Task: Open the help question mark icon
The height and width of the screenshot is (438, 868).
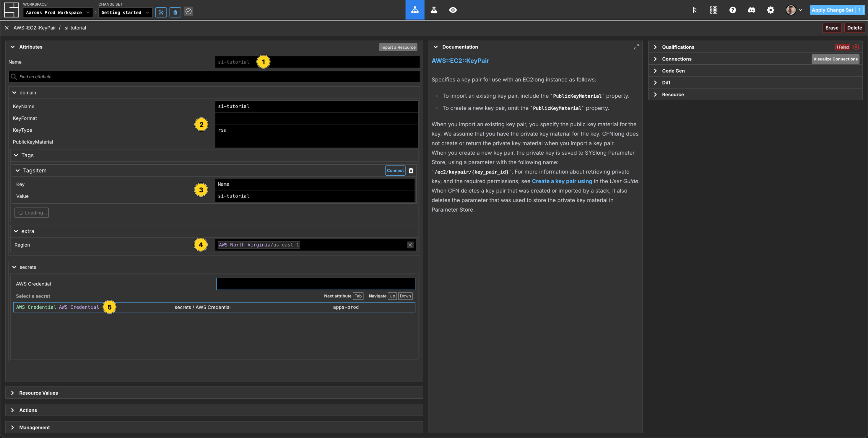Action: click(733, 10)
